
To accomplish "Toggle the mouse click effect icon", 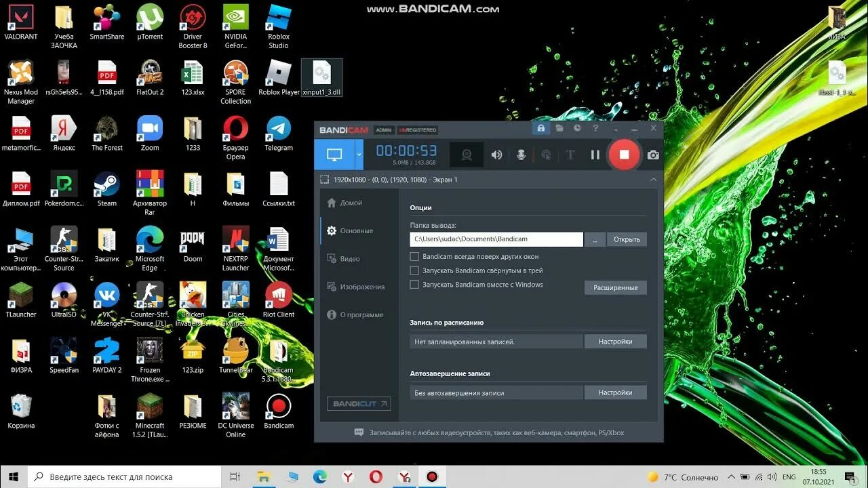I will [x=546, y=155].
